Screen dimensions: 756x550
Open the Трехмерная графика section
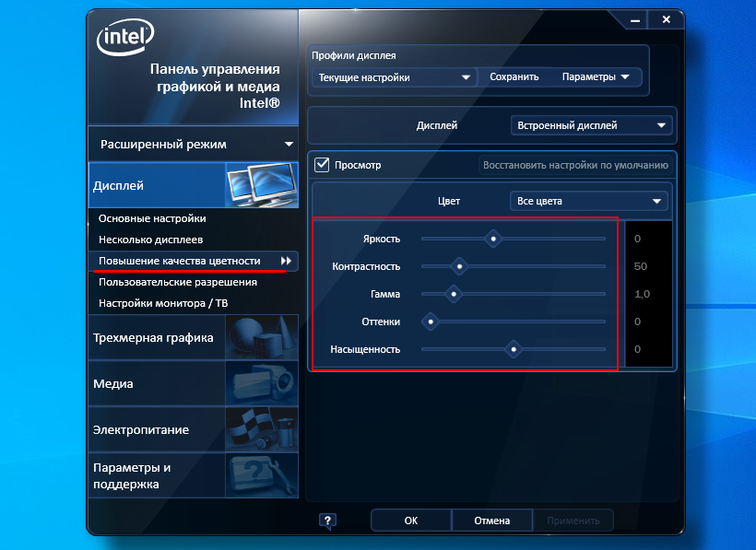[x=194, y=337]
